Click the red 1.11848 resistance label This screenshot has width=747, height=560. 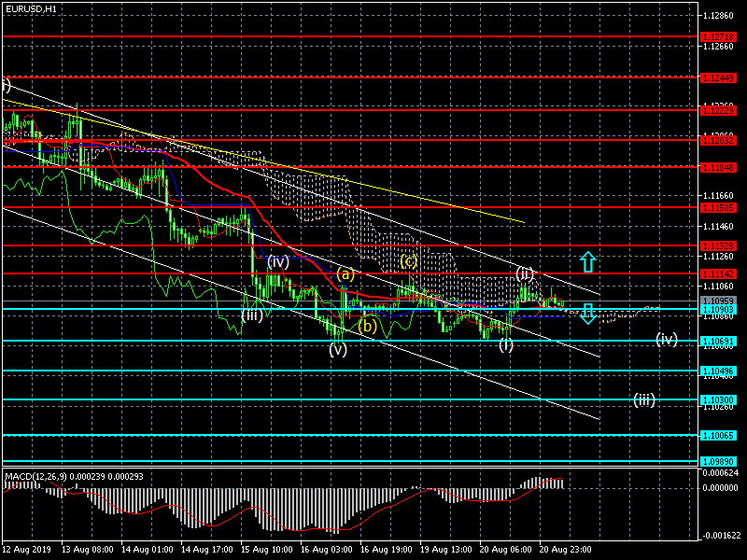pyautogui.click(x=718, y=168)
